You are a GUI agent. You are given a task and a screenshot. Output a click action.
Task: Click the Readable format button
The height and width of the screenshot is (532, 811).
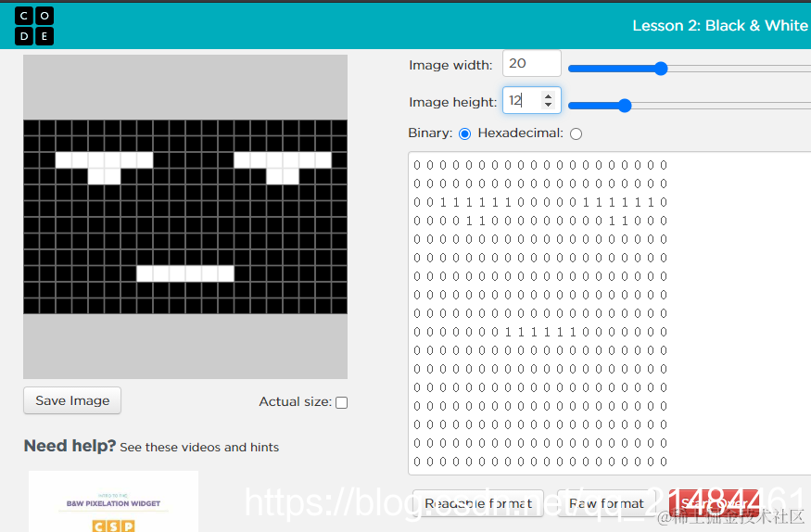(x=478, y=503)
